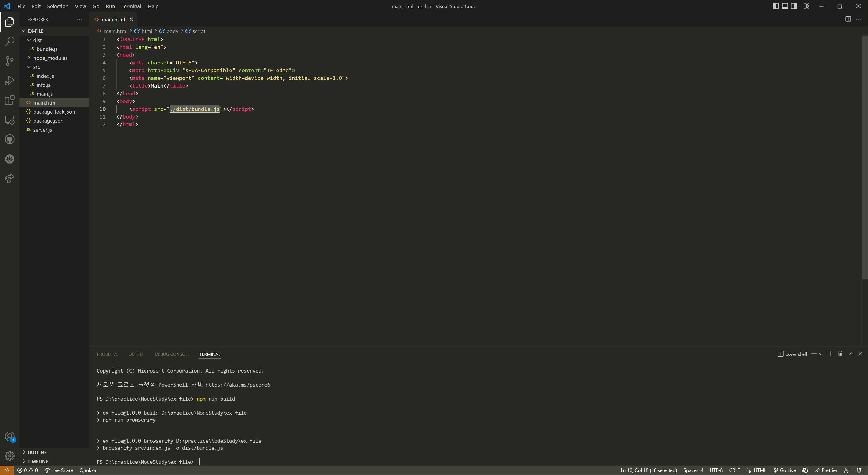Image resolution: width=868 pixels, height=475 pixels.
Task: Click the kill terminal trash icon
Action: pyautogui.click(x=840, y=354)
